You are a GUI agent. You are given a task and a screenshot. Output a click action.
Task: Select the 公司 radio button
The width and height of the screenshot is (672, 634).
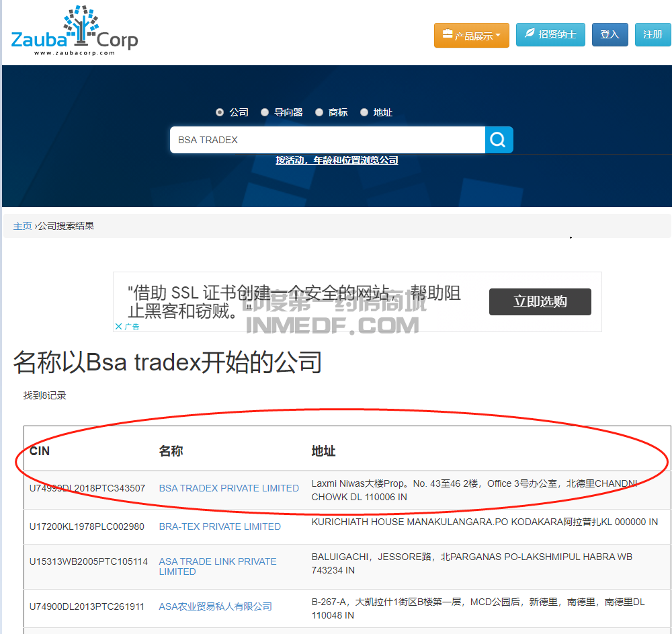tap(220, 112)
